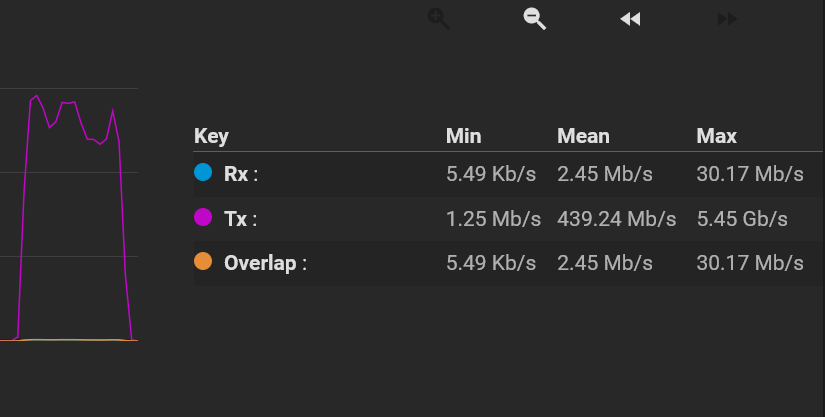825x417 pixels.
Task: Click the Min column header
Action: (x=464, y=136)
